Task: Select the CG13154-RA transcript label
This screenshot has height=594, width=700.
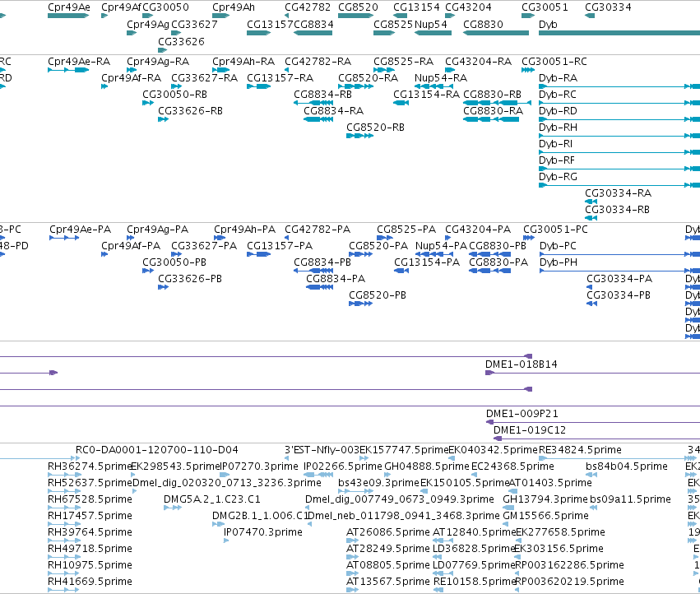Action: (x=426, y=95)
